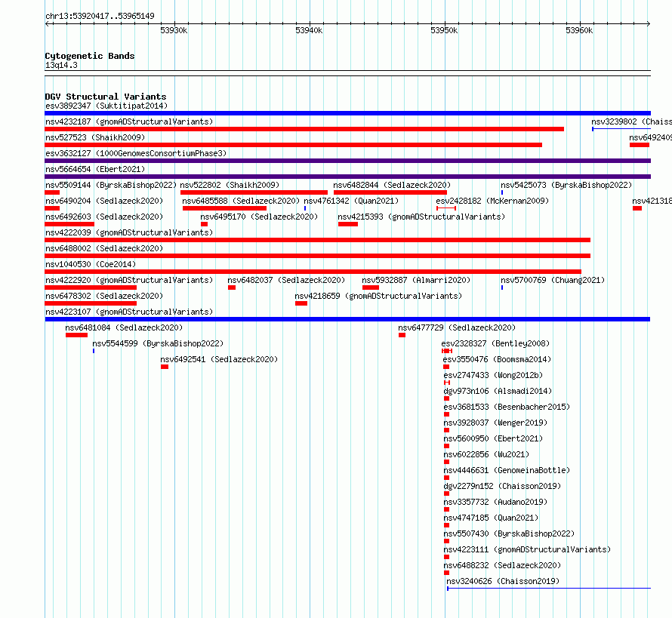Screen dimensions: 672x618
Task: Select nsv4218659 (gnomADStructuralVariants) label
Action: pos(378,296)
